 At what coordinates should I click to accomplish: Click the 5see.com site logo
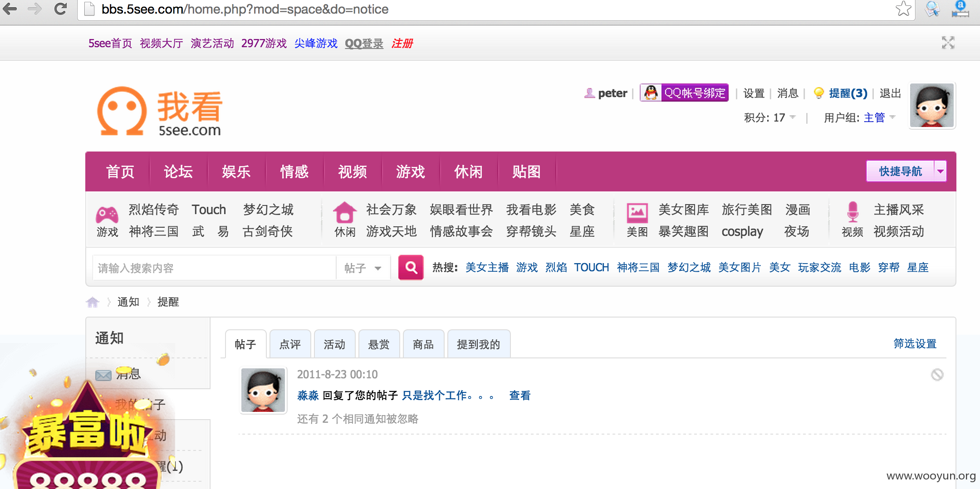tap(159, 112)
